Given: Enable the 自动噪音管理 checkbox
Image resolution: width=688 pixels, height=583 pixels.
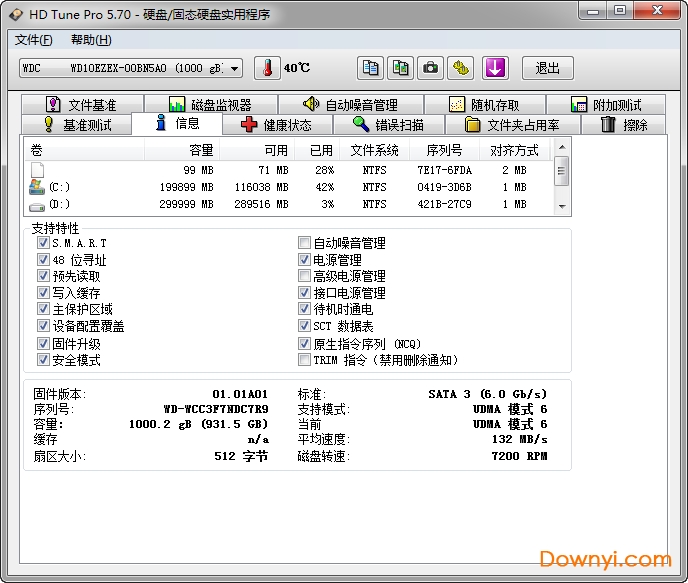Looking at the screenshot, I should pyautogui.click(x=305, y=243).
